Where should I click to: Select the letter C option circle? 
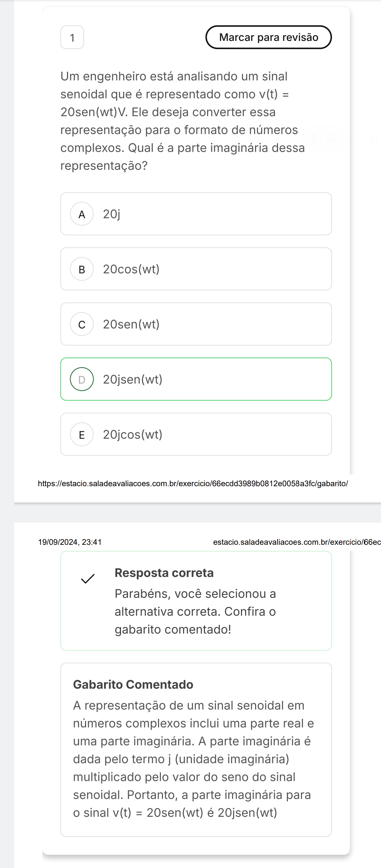82,324
